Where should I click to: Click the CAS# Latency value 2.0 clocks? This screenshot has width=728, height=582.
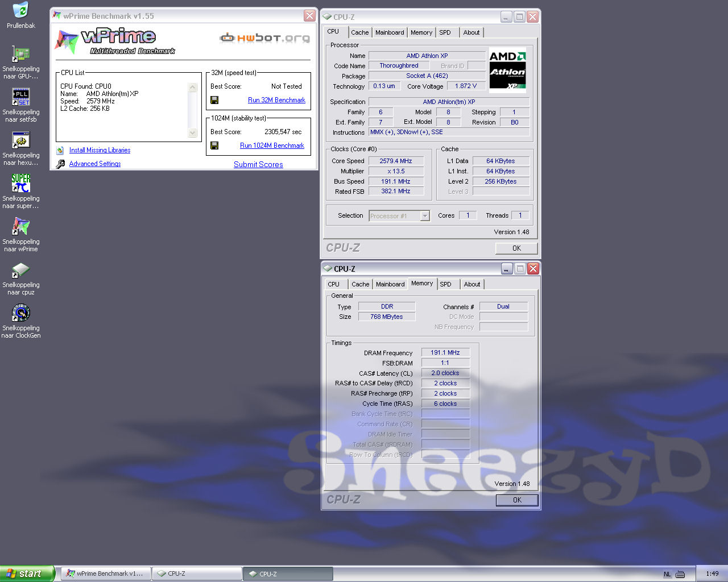tap(445, 373)
